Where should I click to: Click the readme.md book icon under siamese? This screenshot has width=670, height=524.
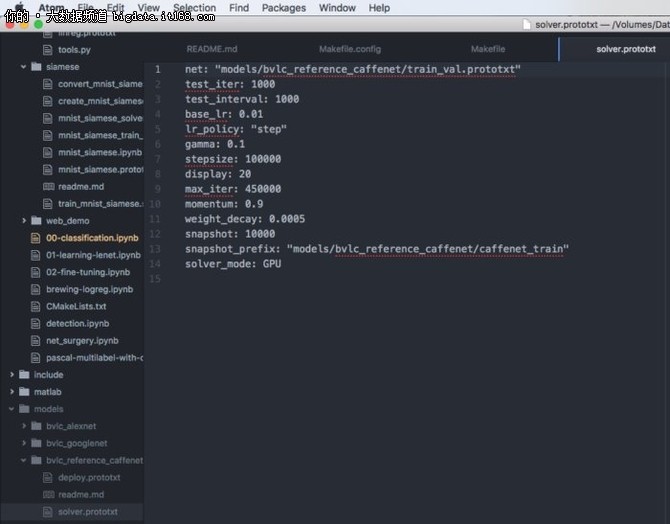[x=48, y=187]
